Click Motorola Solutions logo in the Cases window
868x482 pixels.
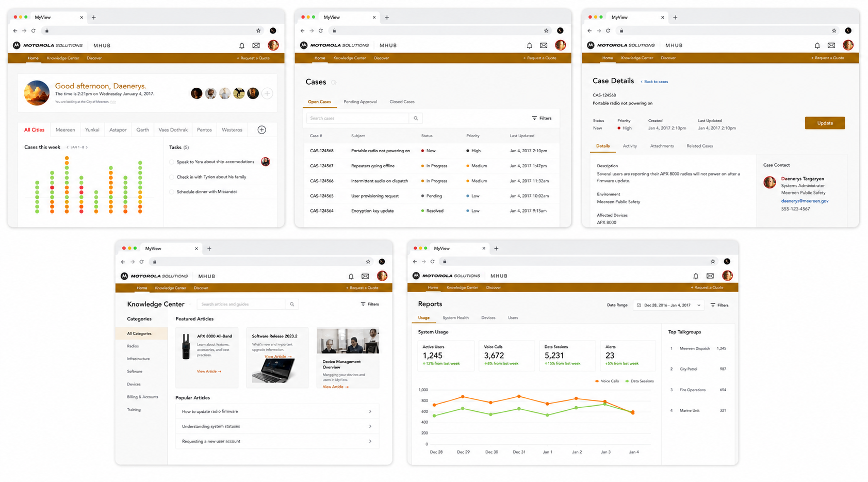click(x=335, y=45)
